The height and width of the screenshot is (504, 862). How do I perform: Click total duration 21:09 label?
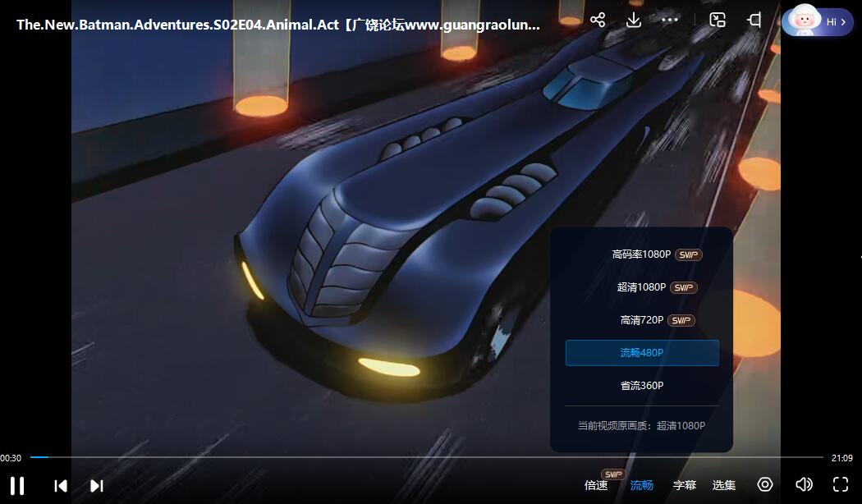point(842,458)
